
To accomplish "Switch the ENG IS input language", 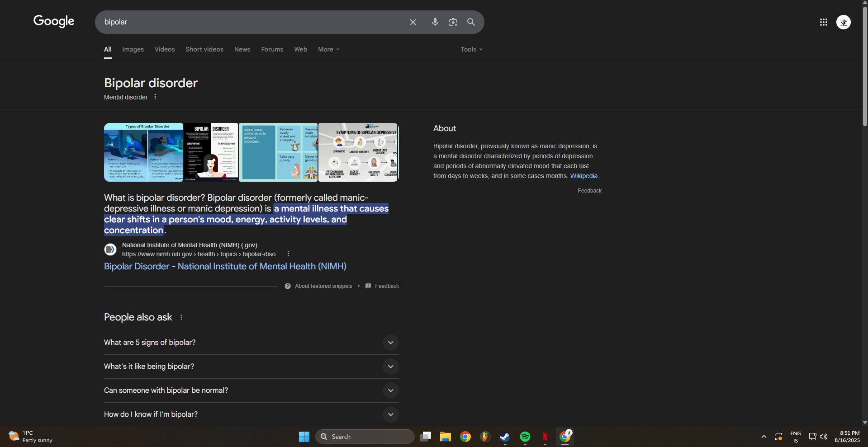I will 795,437.
